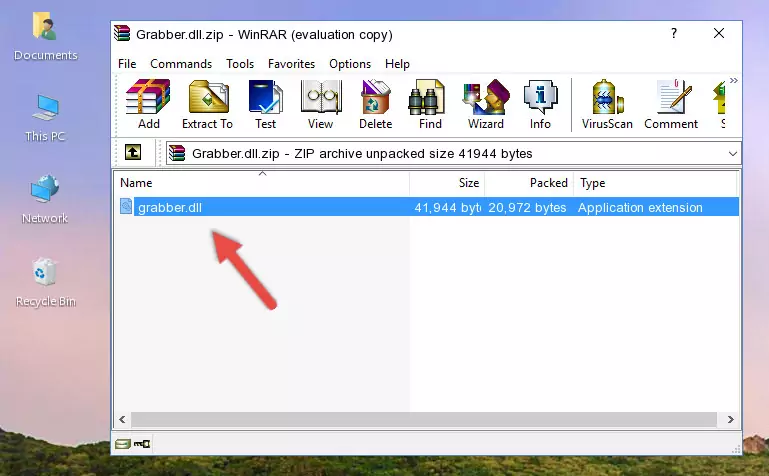Expand hidden toolbar buttons chevron
The image size is (769, 476).
pos(733,80)
